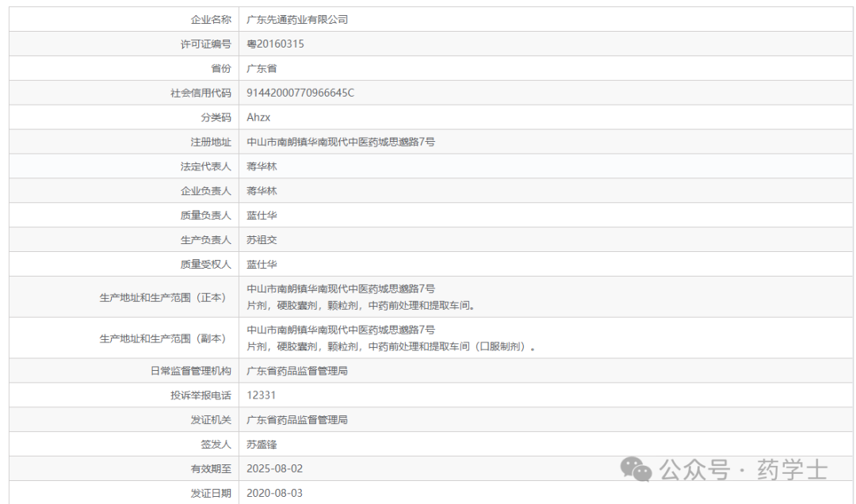Click the registered address value in 注册地址 row
The height and width of the screenshot is (504, 856).
[x=341, y=142]
